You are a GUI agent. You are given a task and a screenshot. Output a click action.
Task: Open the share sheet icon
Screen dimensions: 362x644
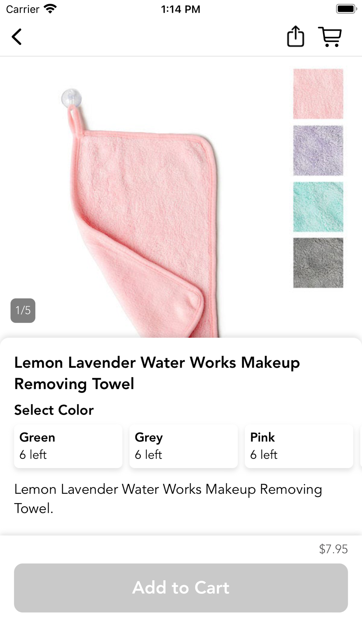[295, 36]
